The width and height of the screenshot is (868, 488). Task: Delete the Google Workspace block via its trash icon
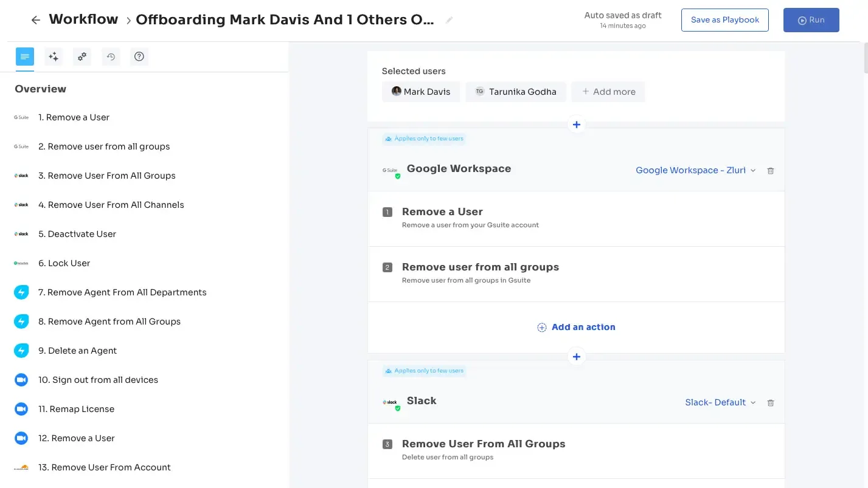click(x=771, y=171)
